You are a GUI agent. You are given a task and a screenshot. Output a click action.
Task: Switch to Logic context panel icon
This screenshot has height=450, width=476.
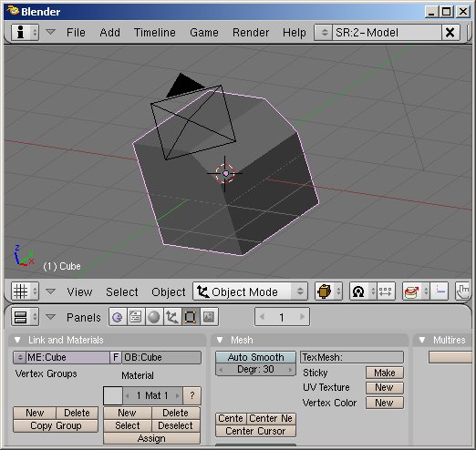coord(118,317)
